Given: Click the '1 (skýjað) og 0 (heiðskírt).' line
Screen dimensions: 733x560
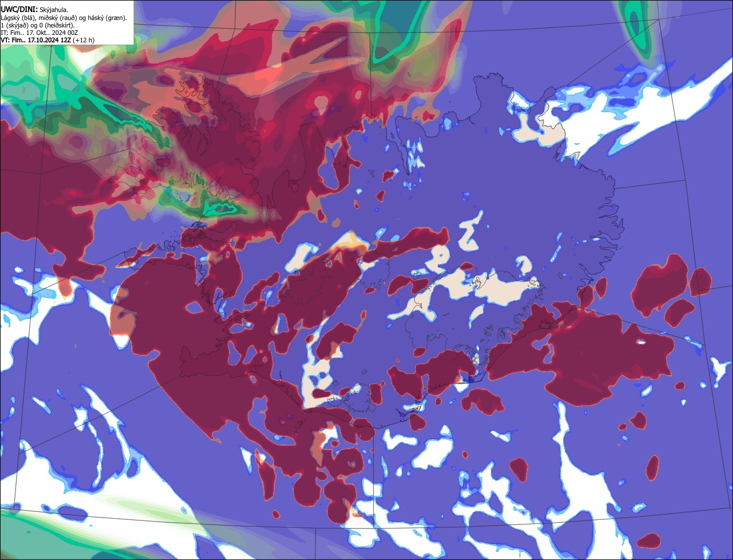Looking at the screenshot, I should [38, 25].
